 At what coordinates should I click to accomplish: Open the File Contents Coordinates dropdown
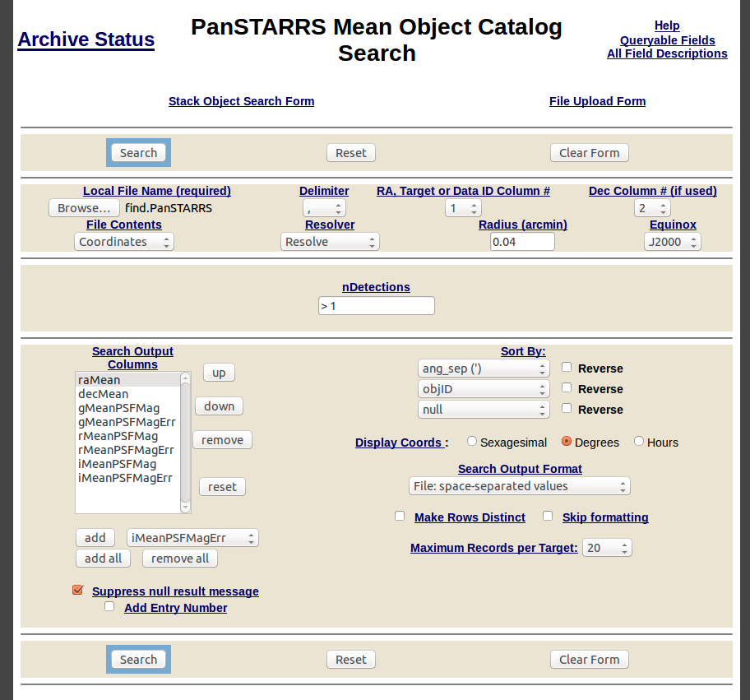coord(124,242)
